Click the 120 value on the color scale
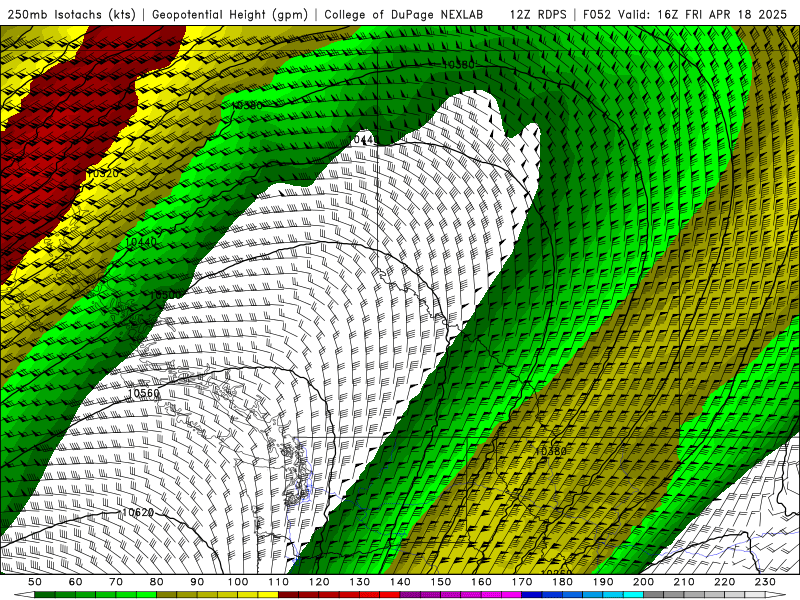The image size is (800, 600). [319, 582]
